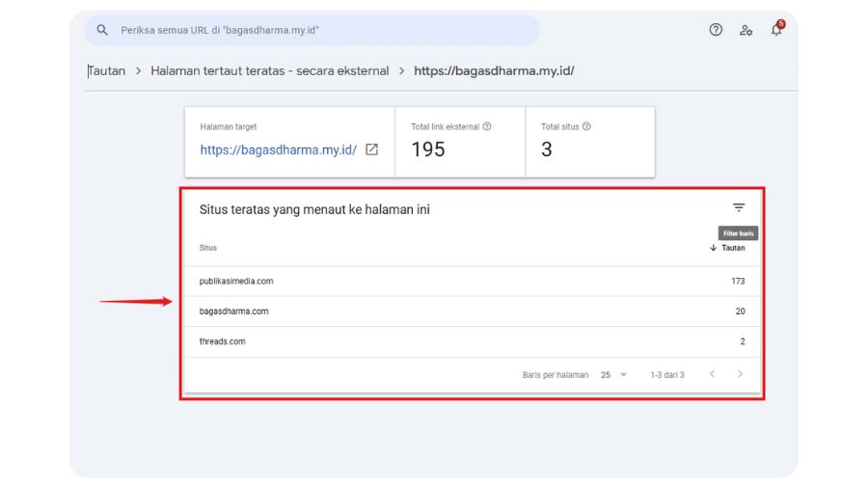Show info for Total situs
Screen dimensions: 868x488
pyautogui.click(x=586, y=126)
